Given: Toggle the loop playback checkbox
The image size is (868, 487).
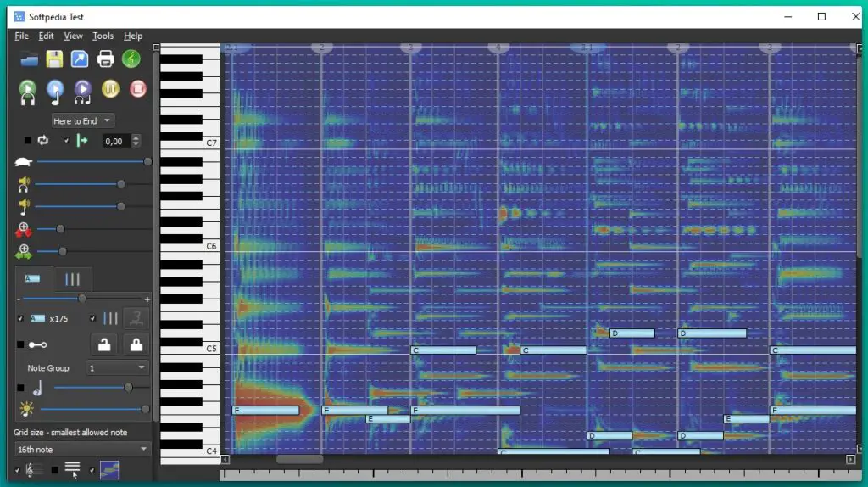Looking at the screenshot, I should [28, 141].
